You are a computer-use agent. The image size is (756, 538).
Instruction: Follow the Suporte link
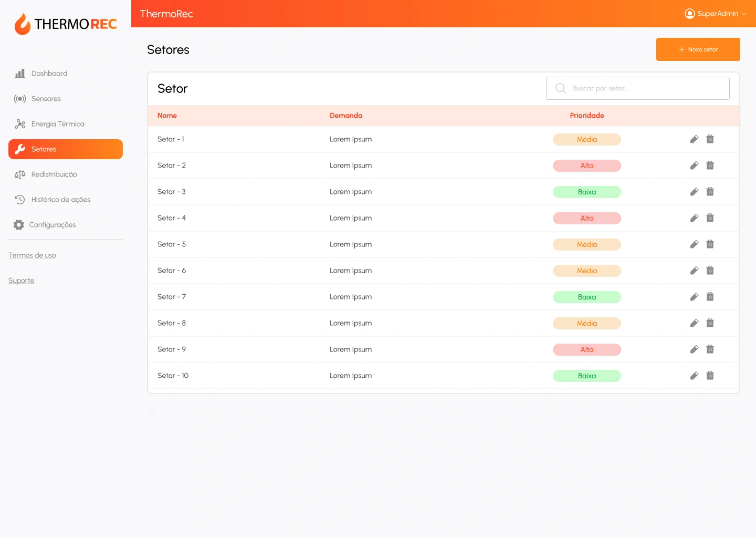click(x=21, y=281)
